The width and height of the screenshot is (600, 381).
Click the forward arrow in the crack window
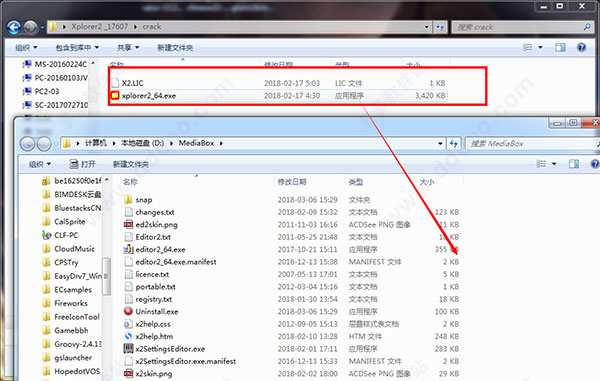coord(30,27)
